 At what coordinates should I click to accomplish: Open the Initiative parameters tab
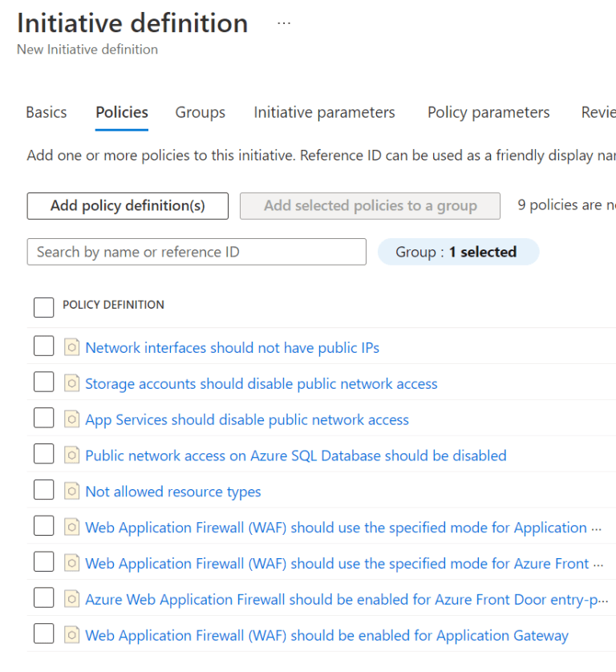coord(324,112)
